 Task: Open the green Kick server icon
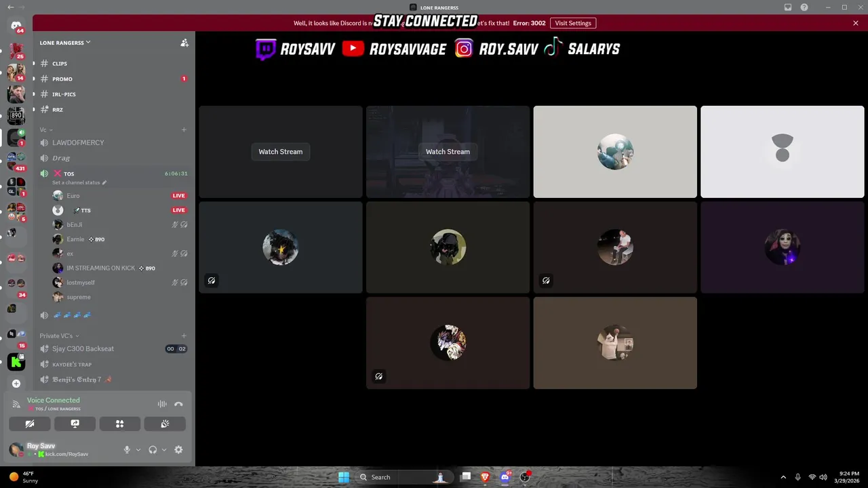tap(16, 361)
